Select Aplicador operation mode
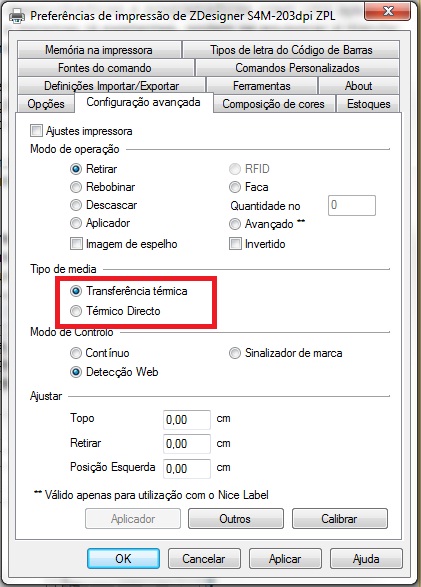 tap(76, 223)
